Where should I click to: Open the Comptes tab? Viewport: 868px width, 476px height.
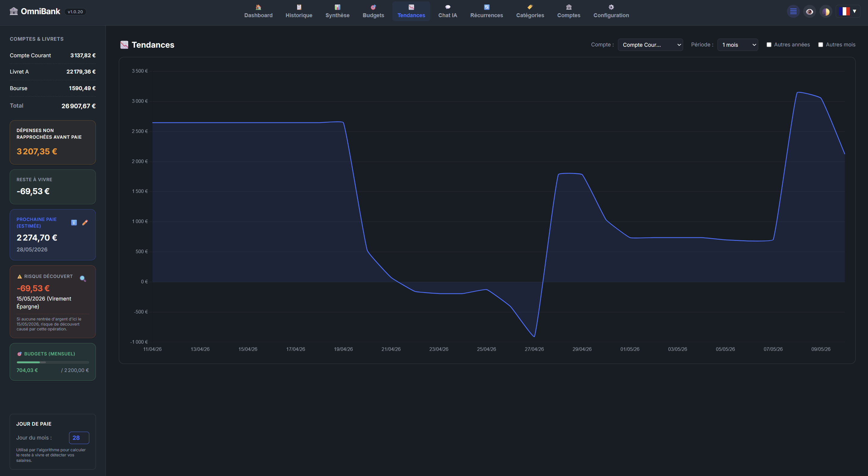click(x=569, y=11)
